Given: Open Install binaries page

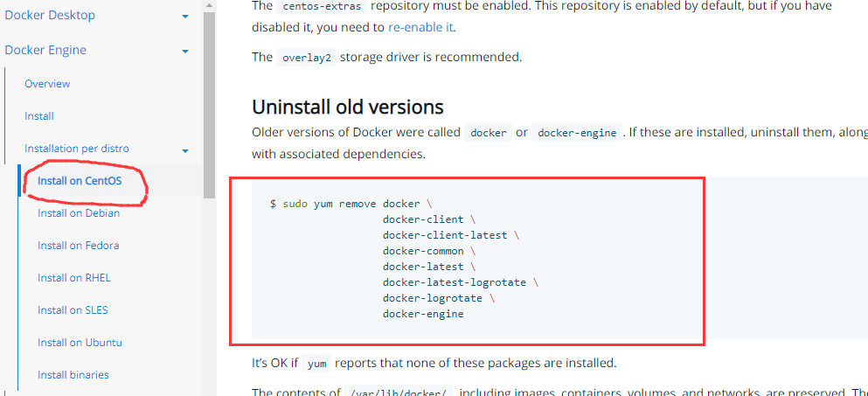Looking at the screenshot, I should coord(73,375).
